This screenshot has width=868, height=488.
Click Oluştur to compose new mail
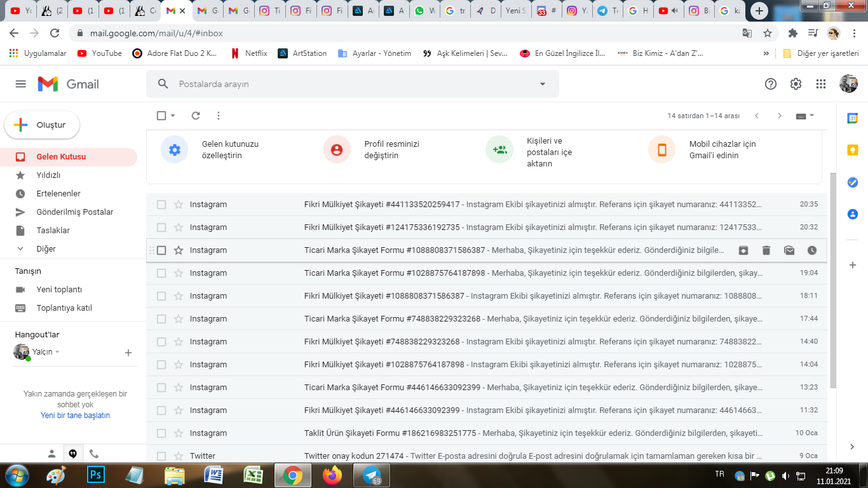click(42, 125)
